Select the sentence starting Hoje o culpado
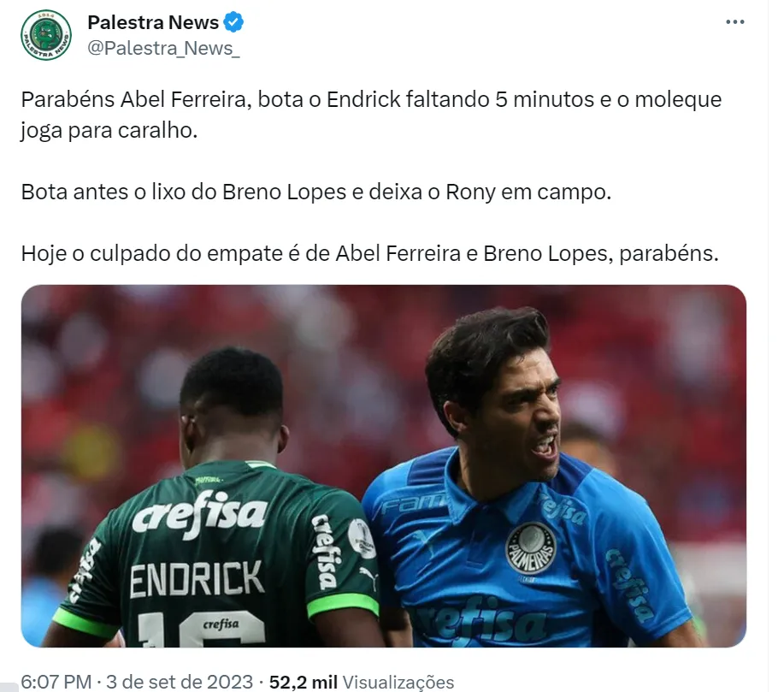 [x=369, y=253]
